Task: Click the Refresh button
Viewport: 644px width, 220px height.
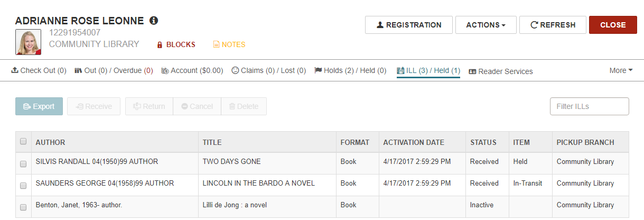Action: click(553, 25)
